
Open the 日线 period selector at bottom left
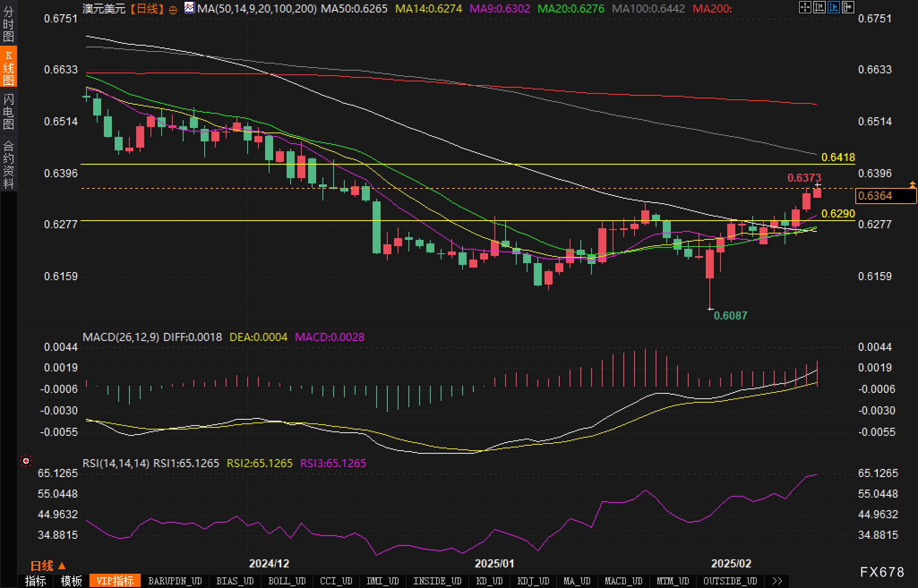click(x=47, y=566)
